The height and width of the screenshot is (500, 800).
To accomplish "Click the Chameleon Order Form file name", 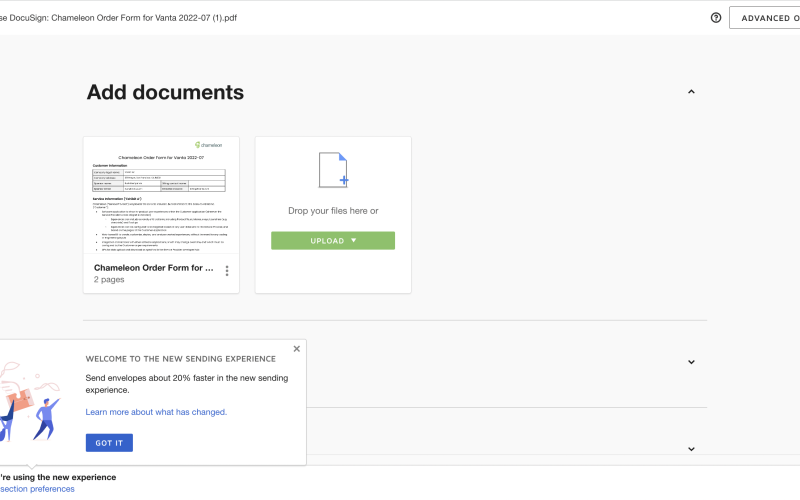I will point(153,268).
